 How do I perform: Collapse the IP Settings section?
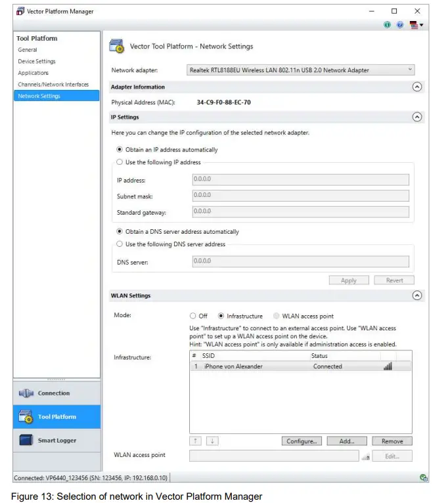click(x=417, y=117)
